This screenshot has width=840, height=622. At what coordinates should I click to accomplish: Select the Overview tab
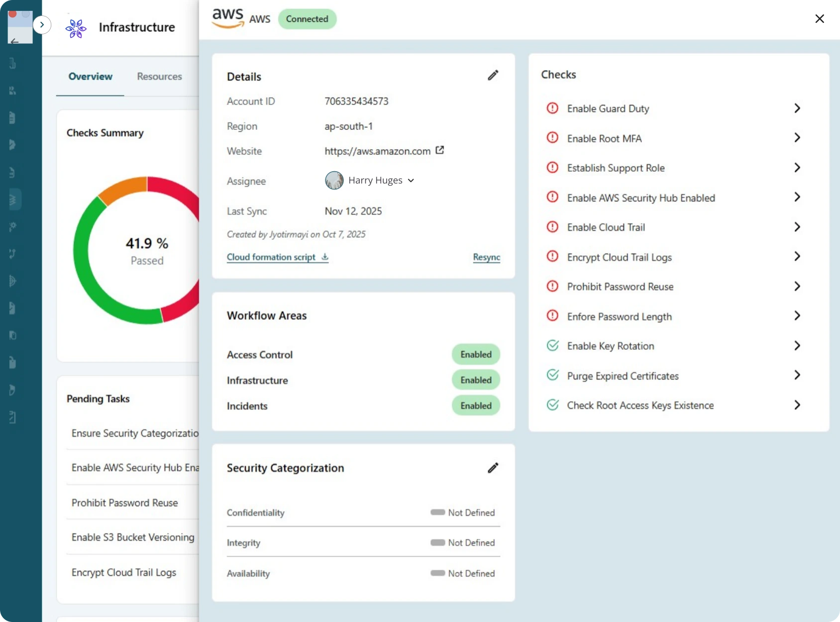point(90,76)
